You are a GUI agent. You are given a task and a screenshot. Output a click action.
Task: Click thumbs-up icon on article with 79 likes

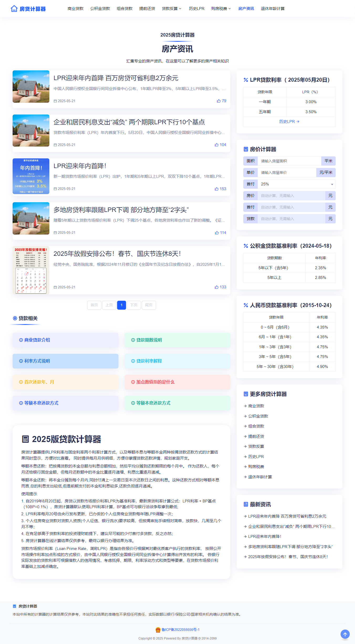[x=218, y=101]
